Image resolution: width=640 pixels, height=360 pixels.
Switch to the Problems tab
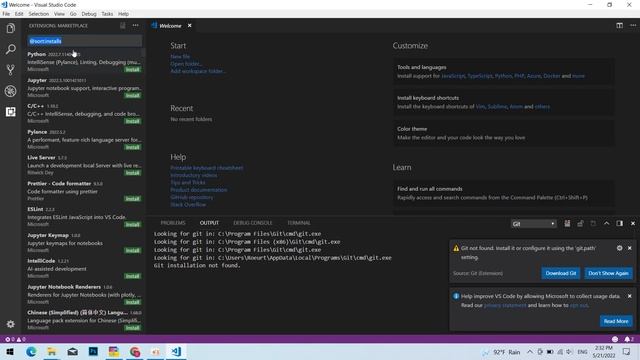(x=173, y=223)
